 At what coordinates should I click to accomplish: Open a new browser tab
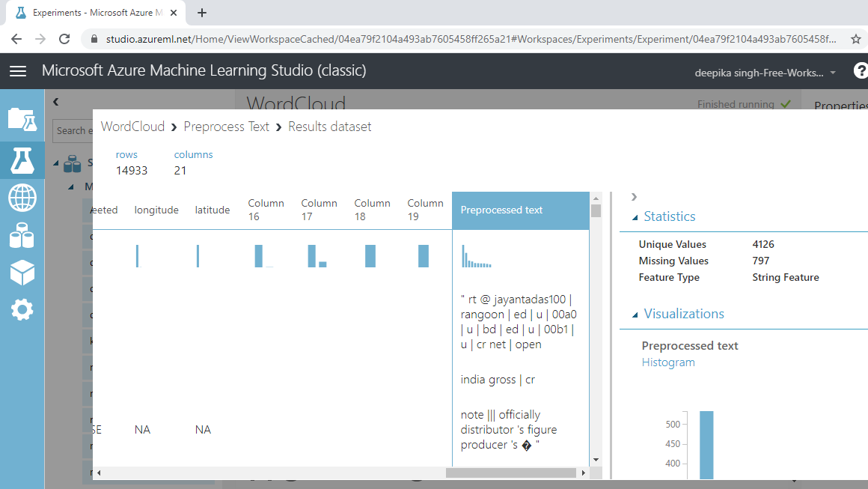pyautogui.click(x=202, y=13)
